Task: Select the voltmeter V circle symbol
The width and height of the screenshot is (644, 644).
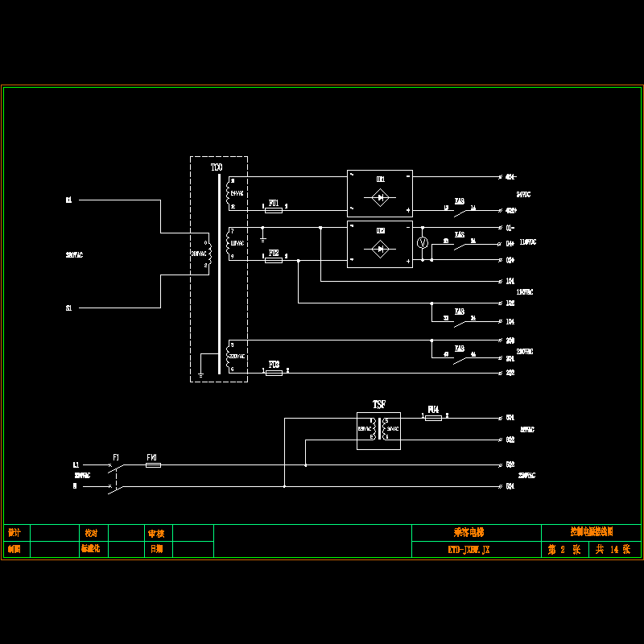Action: [423, 243]
